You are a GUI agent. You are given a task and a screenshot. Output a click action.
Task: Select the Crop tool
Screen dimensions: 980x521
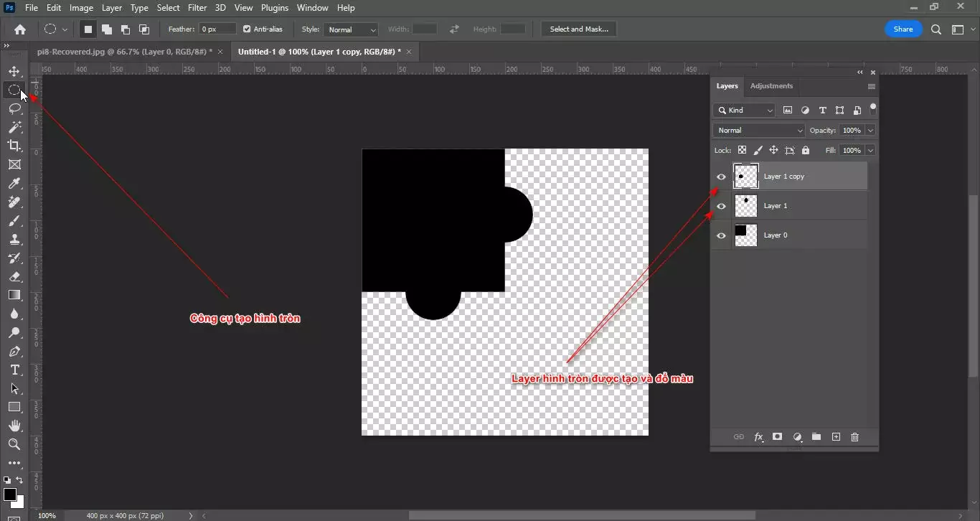(14, 146)
